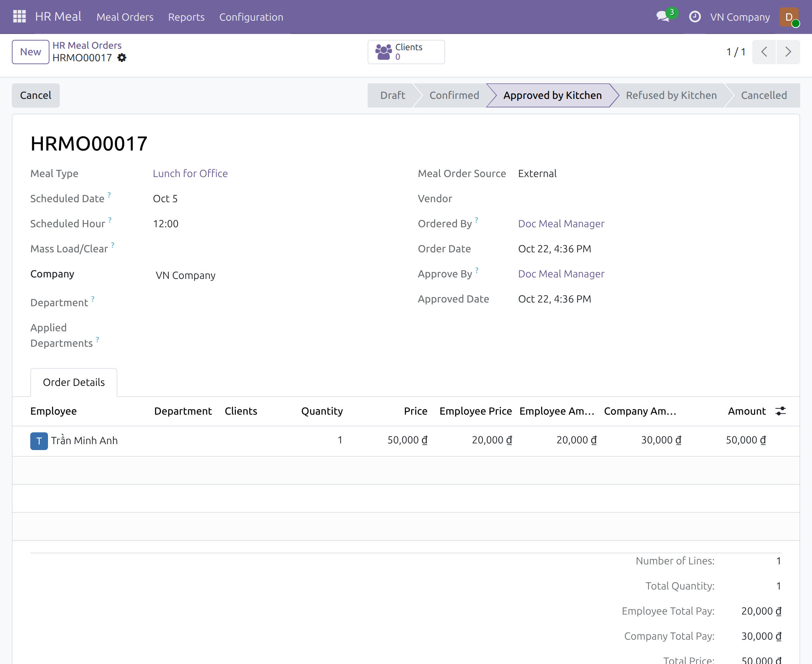Screen dimensions: 812x664
Task: Go to the previous record arrow
Action: pos(764,52)
